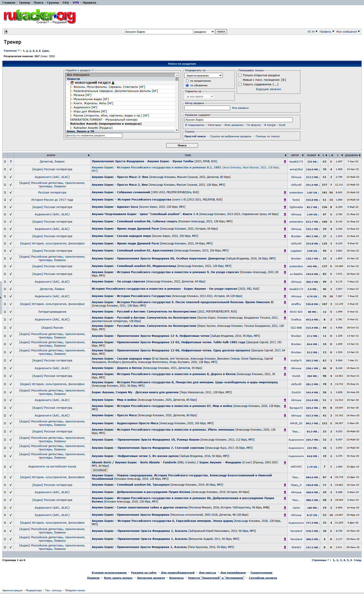Click Мои раздачи link
This screenshot has width=364, height=594.
click(240, 108)
